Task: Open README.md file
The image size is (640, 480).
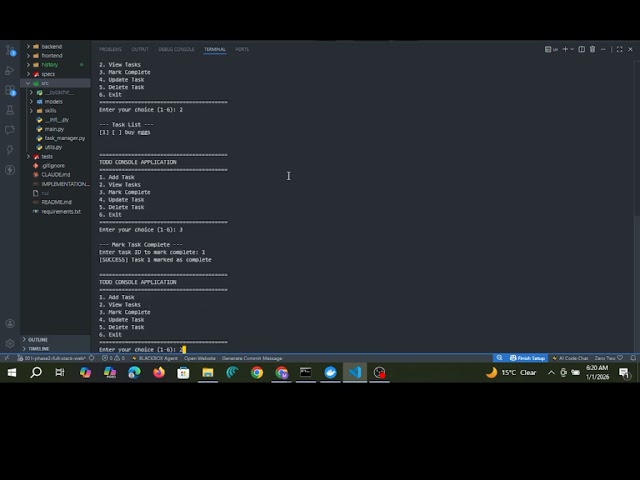Action: (x=55, y=202)
